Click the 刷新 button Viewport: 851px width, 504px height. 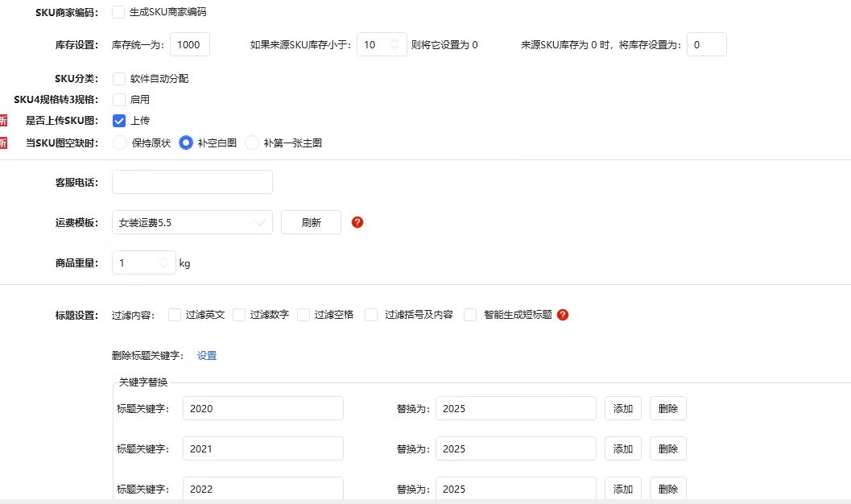click(311, 222)
